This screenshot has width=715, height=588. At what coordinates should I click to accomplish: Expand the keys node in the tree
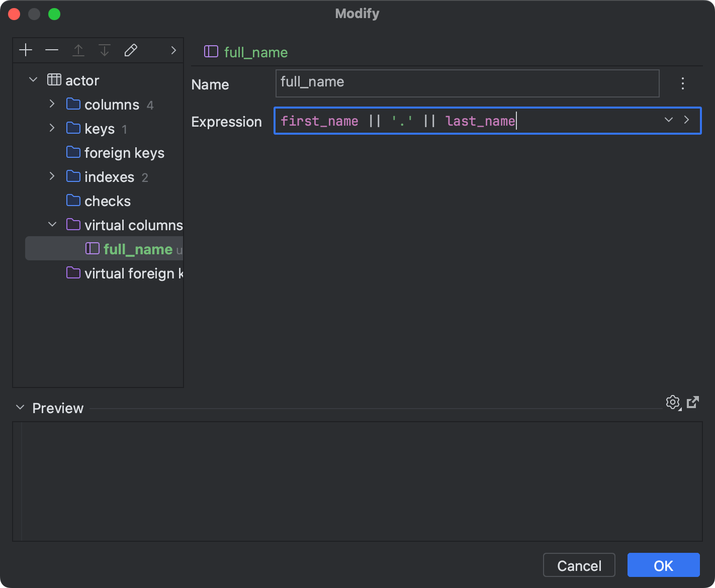pos(52,128)
